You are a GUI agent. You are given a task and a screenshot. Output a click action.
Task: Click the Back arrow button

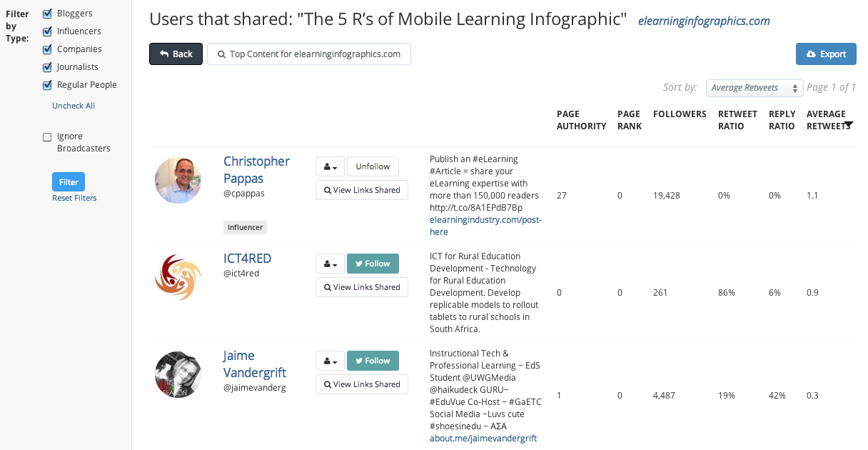click(176, 54)
